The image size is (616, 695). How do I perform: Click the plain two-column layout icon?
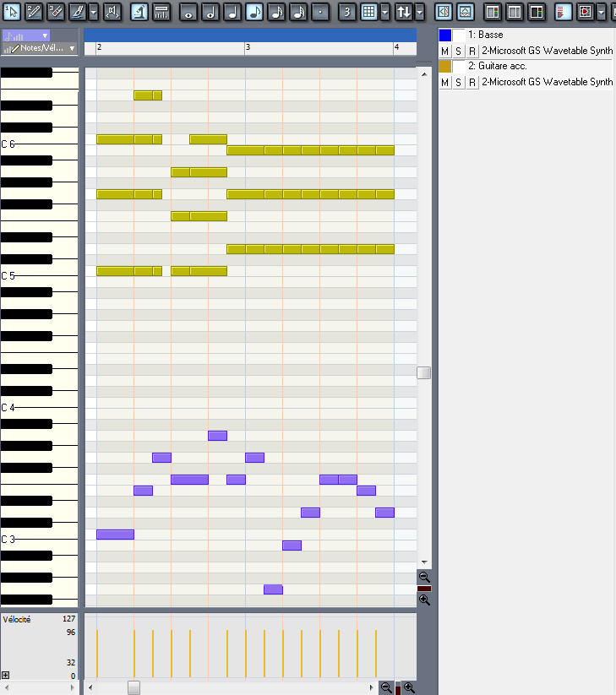click(x=515, y=12)
